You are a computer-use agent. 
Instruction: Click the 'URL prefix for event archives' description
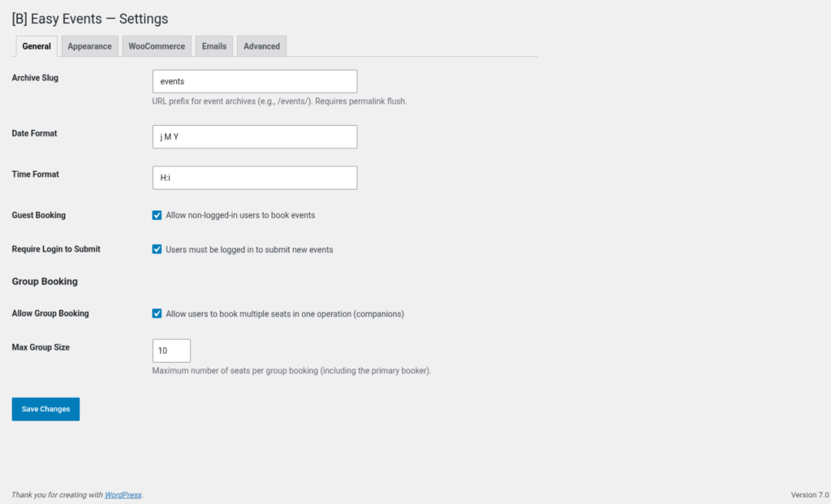(279, 101)
